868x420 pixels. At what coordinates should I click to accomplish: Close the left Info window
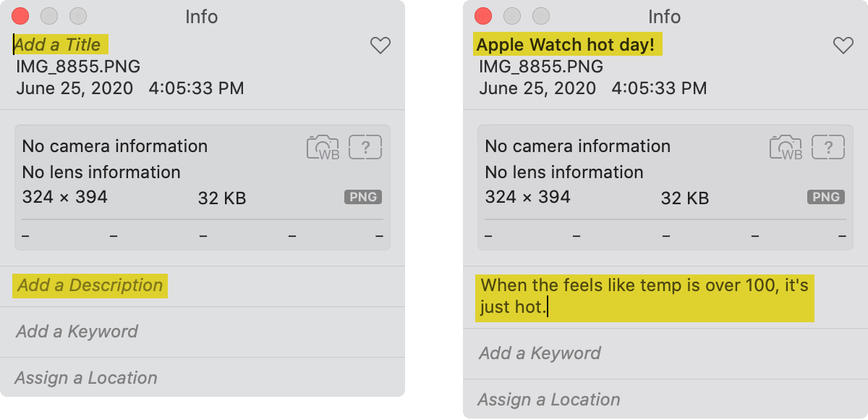(x=20, y=16)
